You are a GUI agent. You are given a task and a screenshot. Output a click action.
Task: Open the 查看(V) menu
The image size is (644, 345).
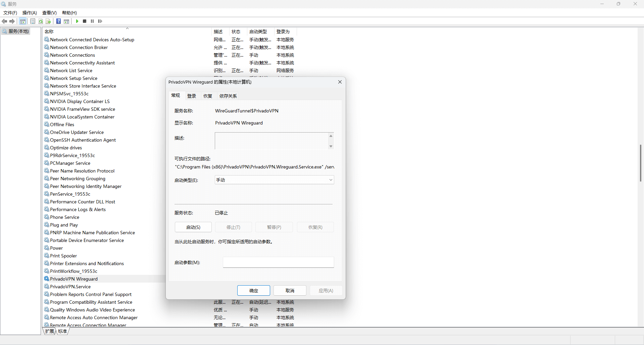[x=49, y=13]
